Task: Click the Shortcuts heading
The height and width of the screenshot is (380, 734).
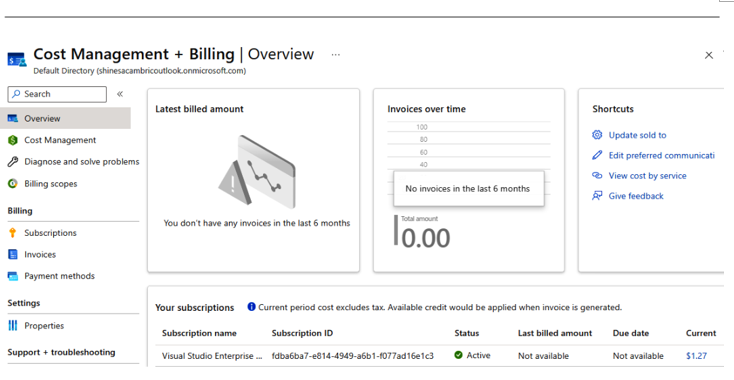Action: 613,109
